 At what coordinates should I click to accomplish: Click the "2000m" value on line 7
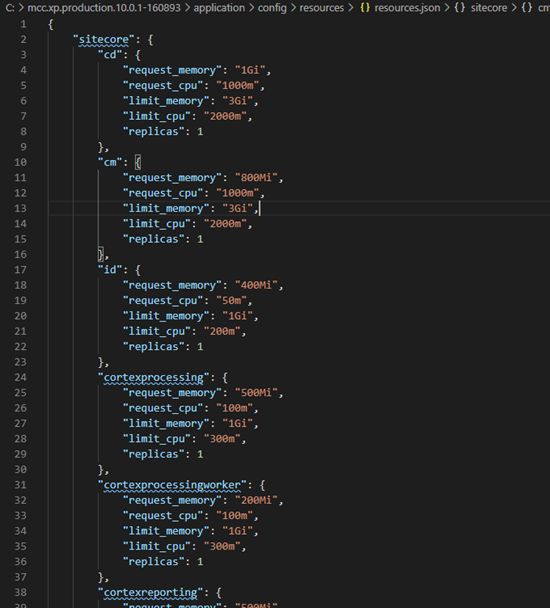click(x=225, y=116)
